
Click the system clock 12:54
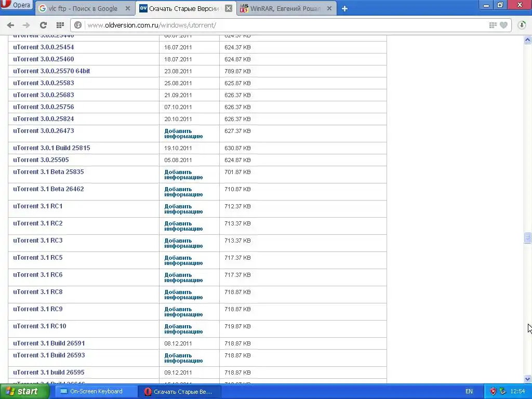[x=518, y=392]
